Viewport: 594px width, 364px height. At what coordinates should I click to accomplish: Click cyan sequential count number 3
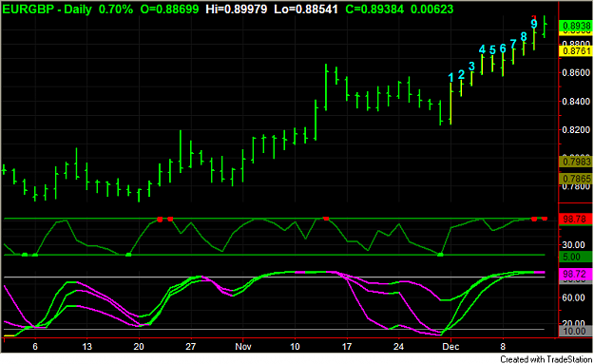pos(471,67)
